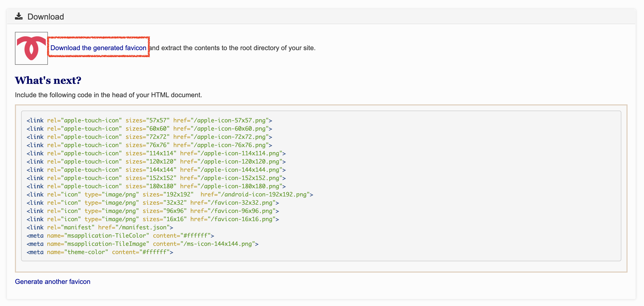Click the apple-icon-114x114.png code line
Viewport: 644px width, 306px height.
[156, 153]
